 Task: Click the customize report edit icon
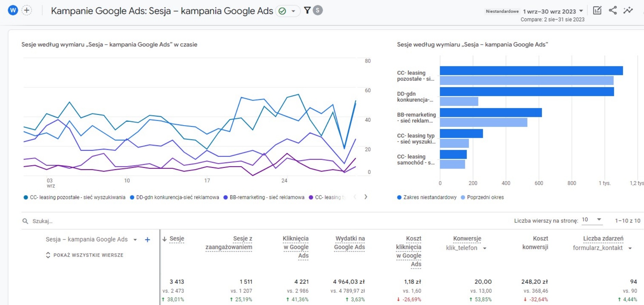[597, 10]
